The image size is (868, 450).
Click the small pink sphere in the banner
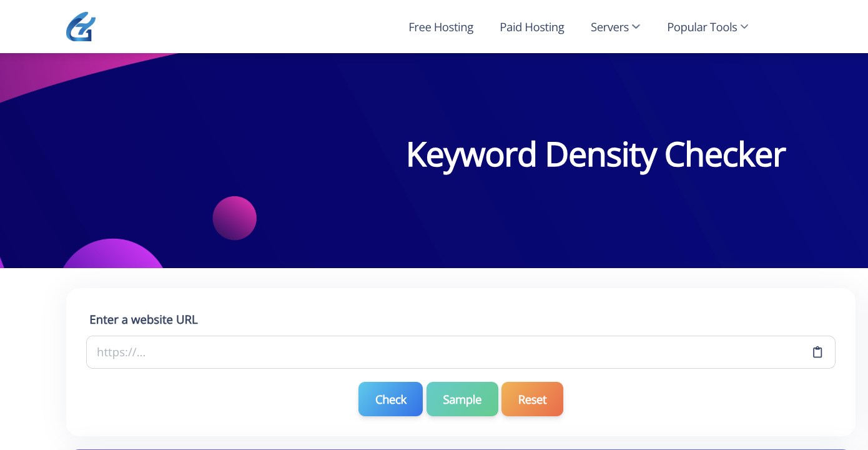point(235,218)
